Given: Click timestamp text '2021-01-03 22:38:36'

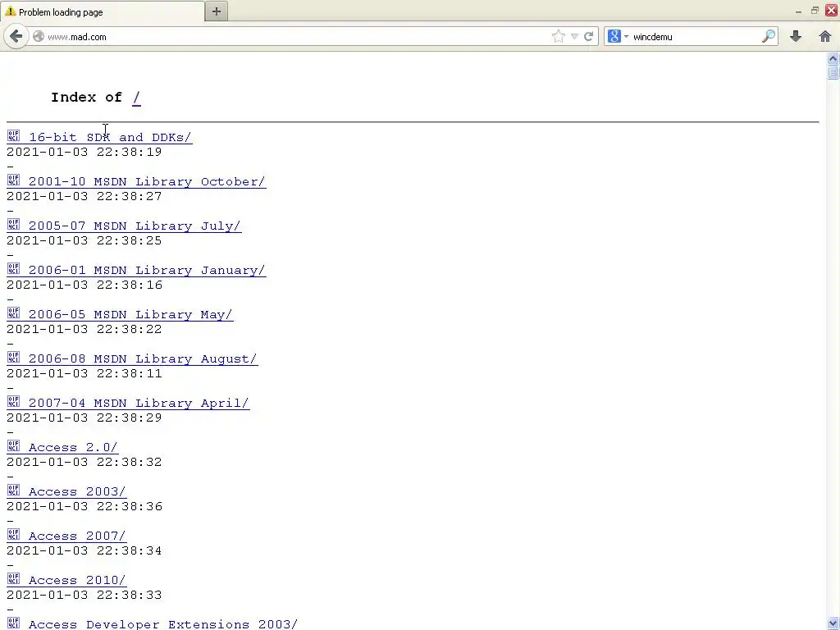Looking at the screenshot, I should (84, 506).
